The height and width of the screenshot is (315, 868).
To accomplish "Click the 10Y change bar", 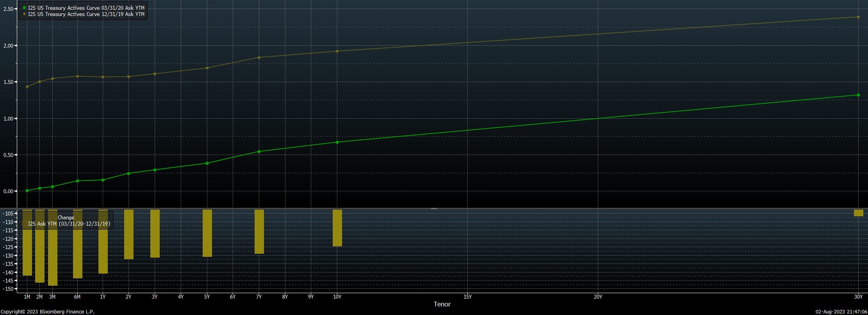I will click(337, 228).
